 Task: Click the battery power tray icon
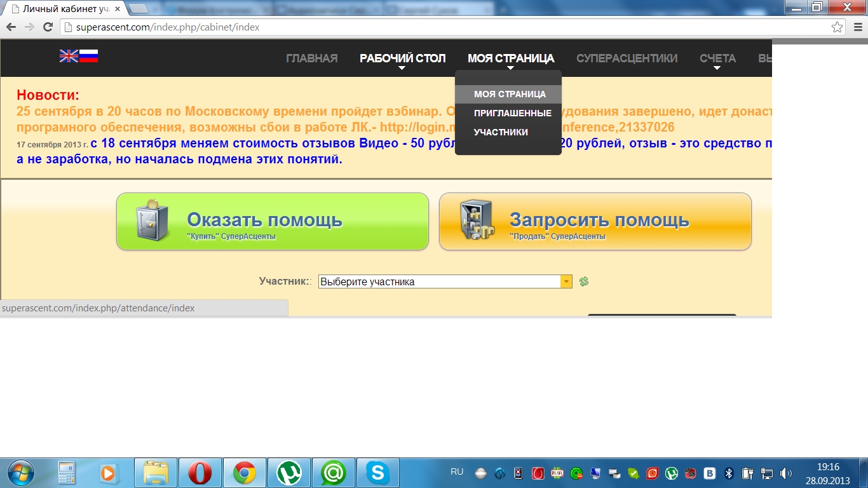coord(748,473)
